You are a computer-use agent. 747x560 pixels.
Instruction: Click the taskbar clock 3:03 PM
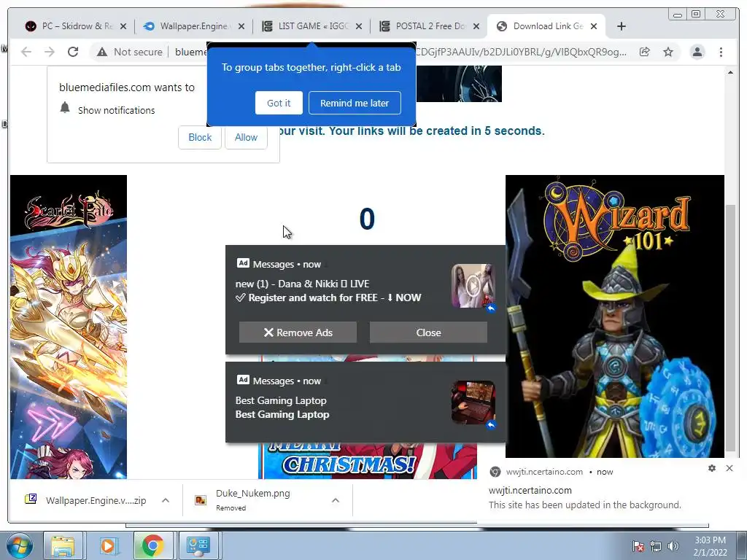[x=710, y=546]
